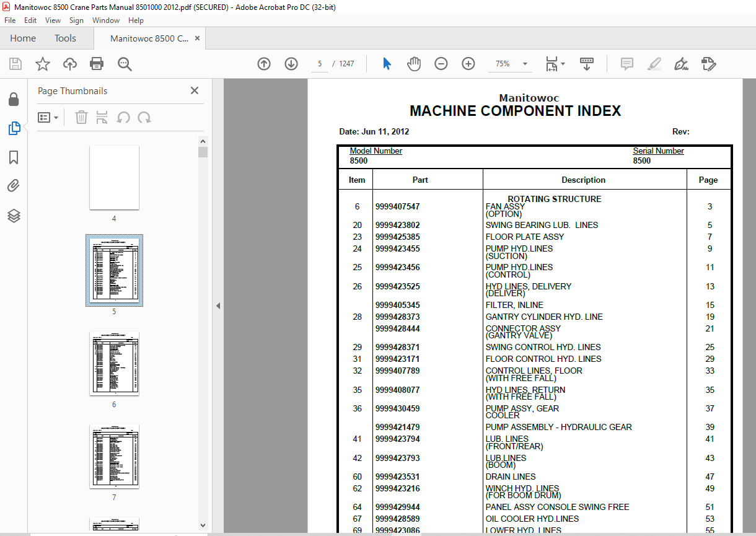756x536 pixels.
Task: Add a comment note icon
Action: click(x=627, y=64)
